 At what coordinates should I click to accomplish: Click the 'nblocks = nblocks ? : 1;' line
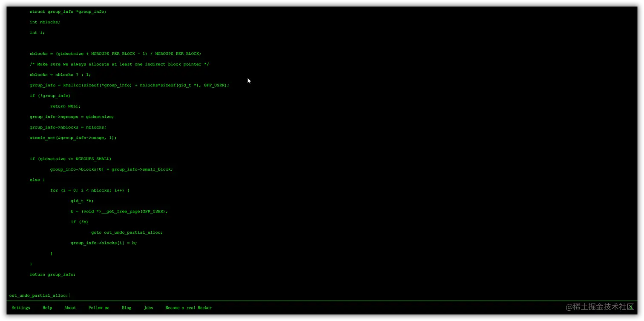(60, 75)
